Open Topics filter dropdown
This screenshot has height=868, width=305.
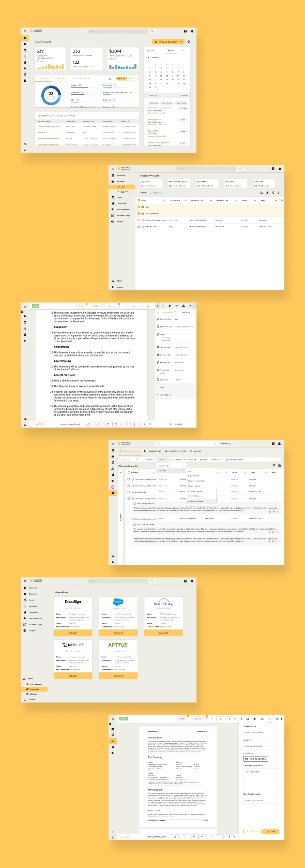pos(192,460)
